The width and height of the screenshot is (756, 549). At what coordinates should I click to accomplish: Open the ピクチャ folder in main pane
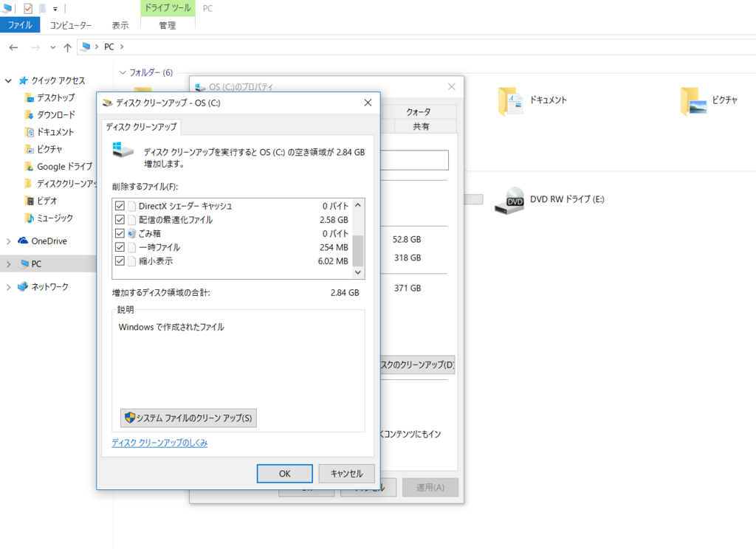pyautogui.click(x=693, y=101)
